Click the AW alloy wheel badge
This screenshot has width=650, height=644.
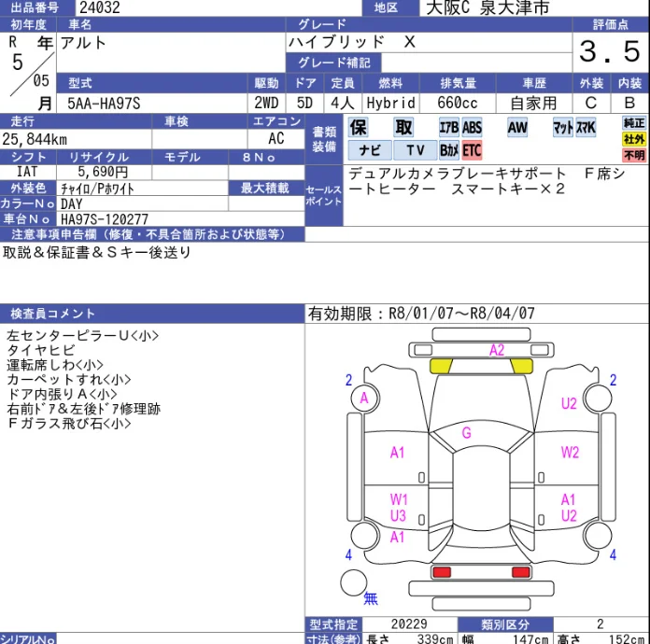517,128
